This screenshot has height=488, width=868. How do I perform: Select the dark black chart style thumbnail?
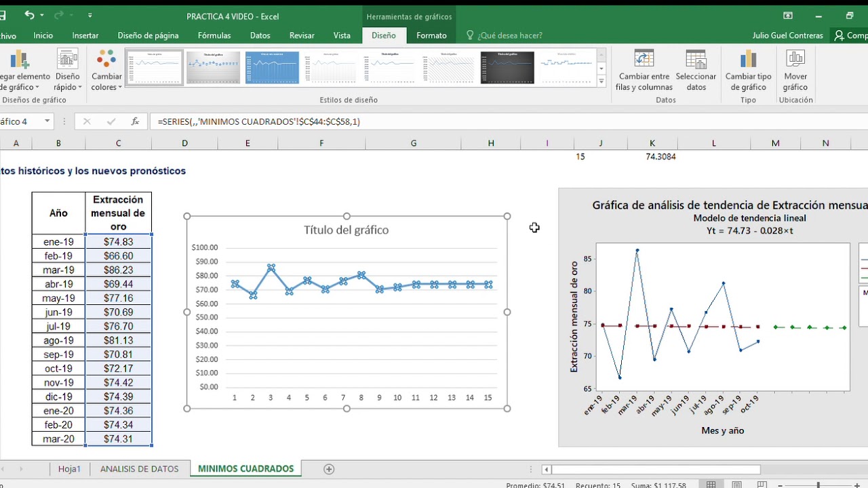pos(507,67)
